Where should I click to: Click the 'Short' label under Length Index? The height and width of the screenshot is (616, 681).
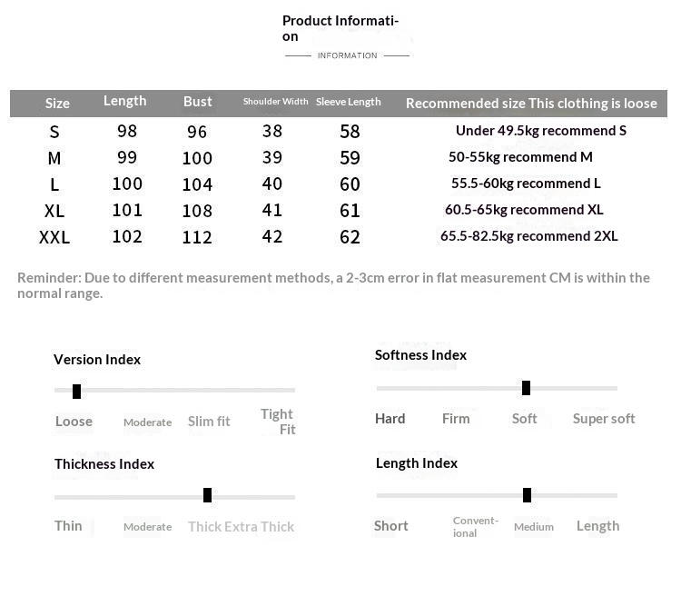390,526
